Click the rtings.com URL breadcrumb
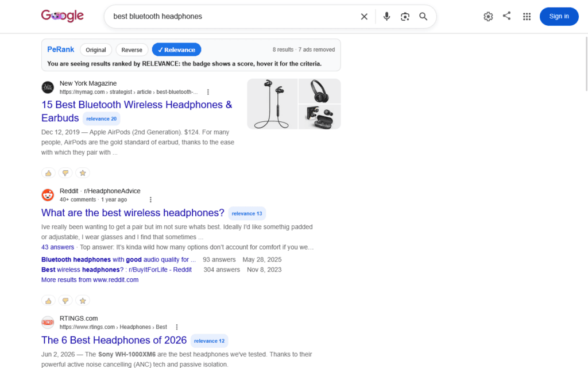The height and width of the screenshot is (368, 588). (x=113, y=327)
